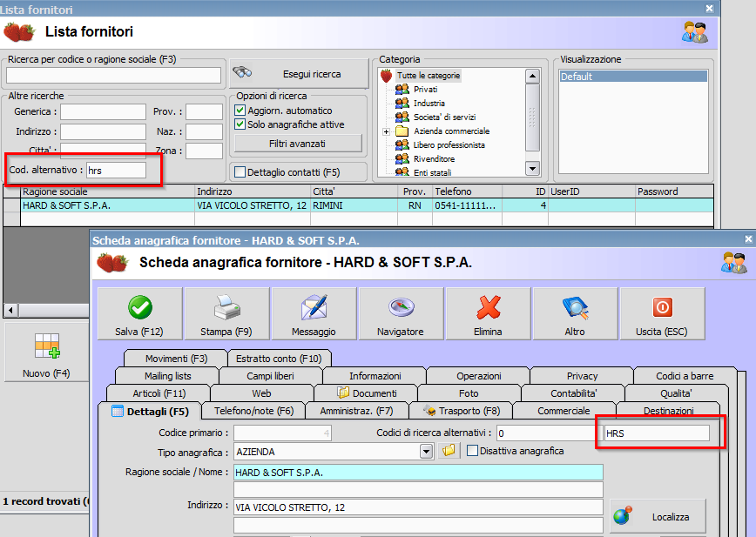Click the Localizza globe button
The image size is (756, 537).
pos(658,516)
